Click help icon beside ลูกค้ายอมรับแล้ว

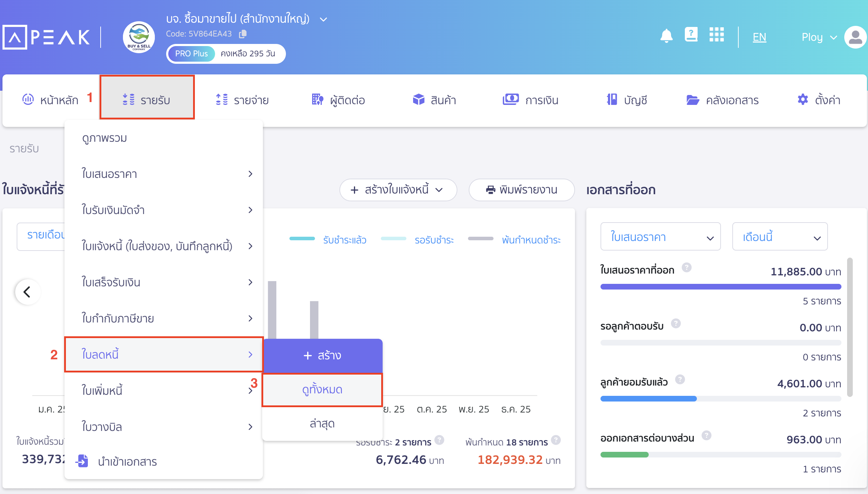pyautogui.click(x=680, y=380)
